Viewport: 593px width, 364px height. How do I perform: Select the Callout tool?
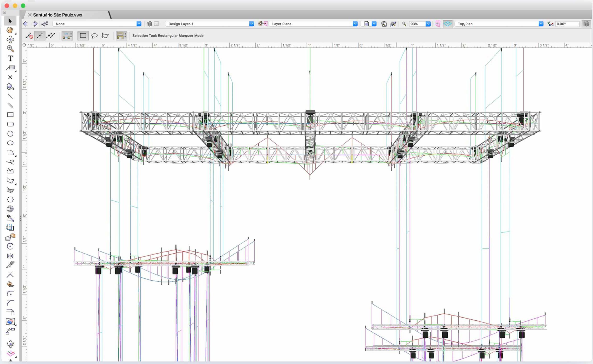point(10,68)
